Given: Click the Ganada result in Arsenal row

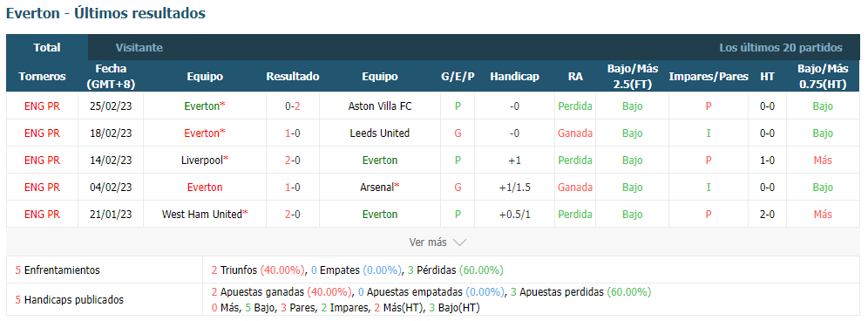Looking at the screenshot, I should pos(575,188).
